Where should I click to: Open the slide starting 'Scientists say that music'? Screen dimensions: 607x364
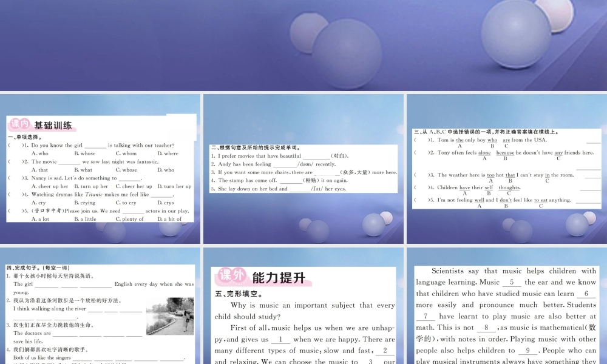coord(507,306)
